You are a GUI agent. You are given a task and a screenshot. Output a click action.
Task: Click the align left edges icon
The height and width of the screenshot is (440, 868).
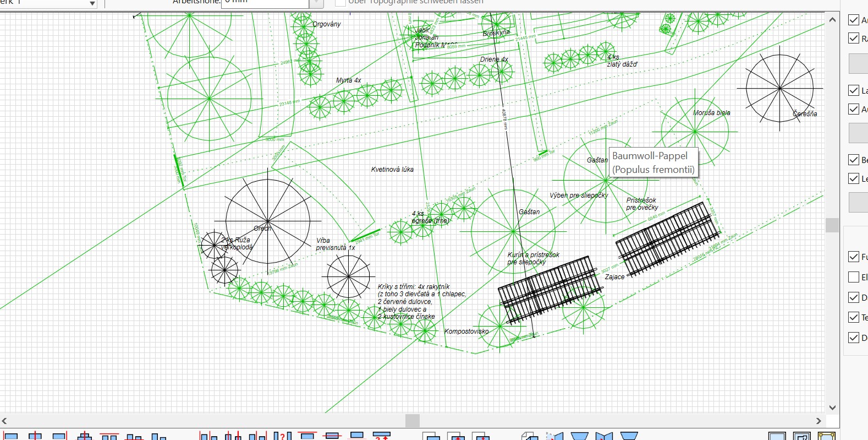click(x=10, y=436)
